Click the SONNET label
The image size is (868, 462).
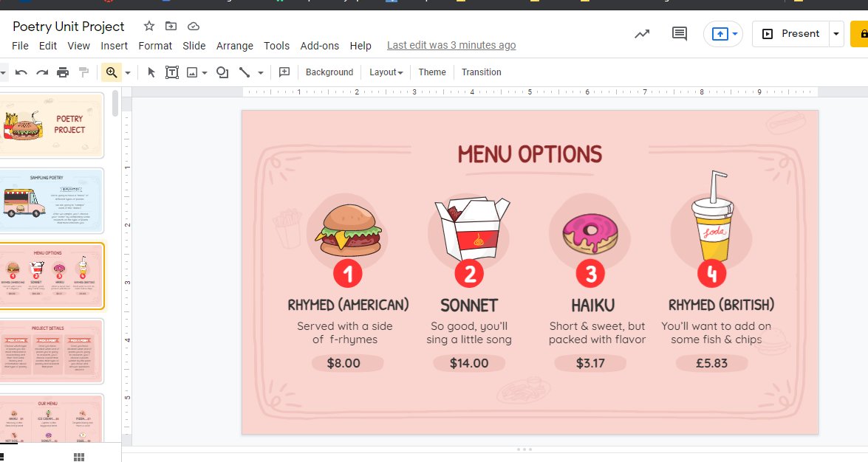[469, 306]
